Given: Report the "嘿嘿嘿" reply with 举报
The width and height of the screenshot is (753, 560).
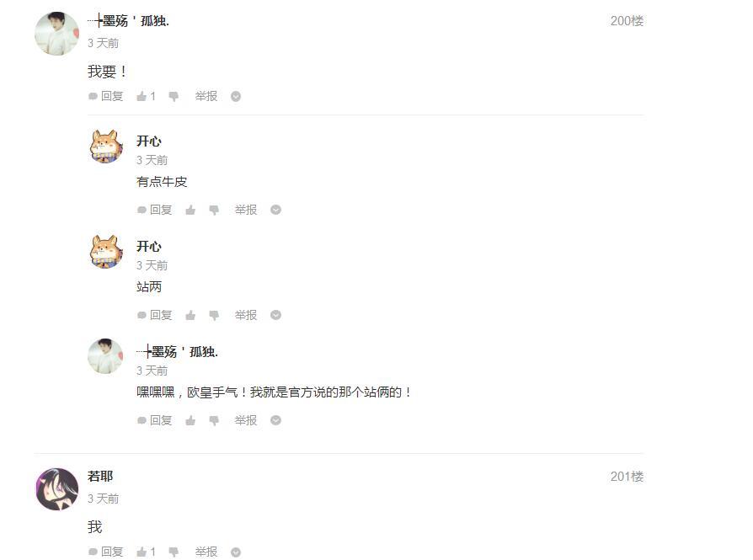Looking at the screenshot, I should (x=246, y=420).
